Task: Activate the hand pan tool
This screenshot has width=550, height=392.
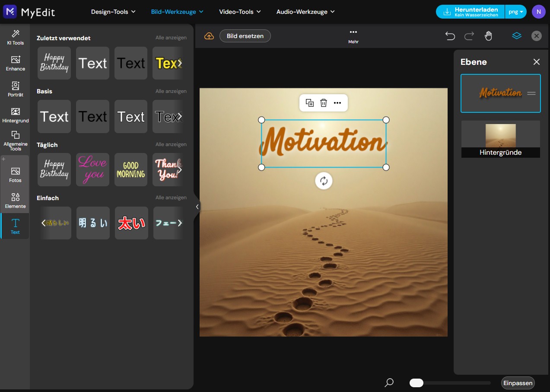Action: pos(489,36)
